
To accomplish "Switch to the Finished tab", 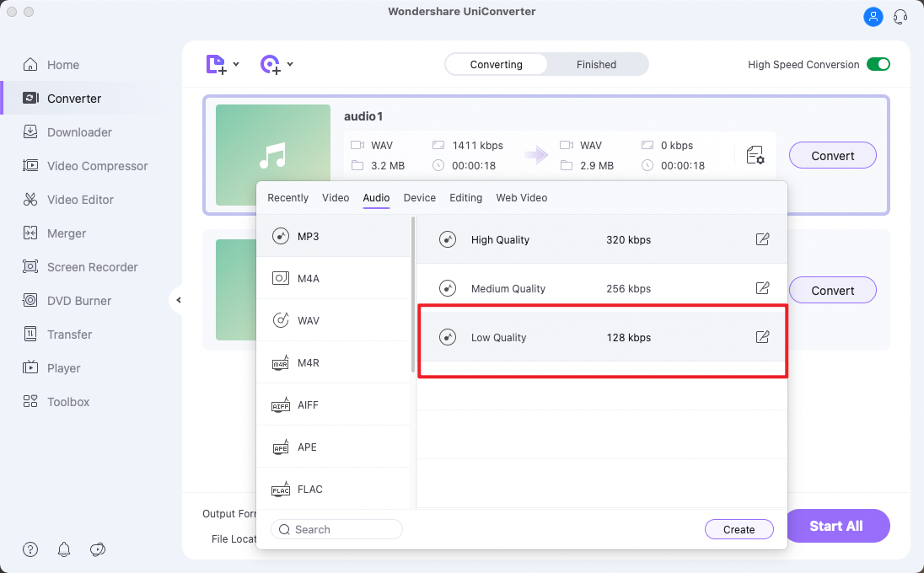I will [596, 64].
